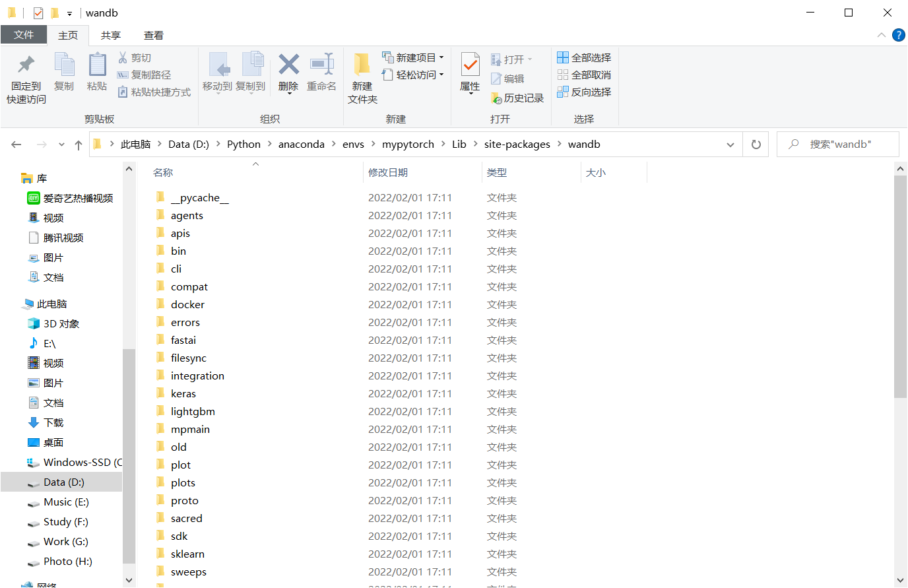908x588 pixels.
Task: Click the Rename (重命名) icon
Action: (x=322, y=65)
